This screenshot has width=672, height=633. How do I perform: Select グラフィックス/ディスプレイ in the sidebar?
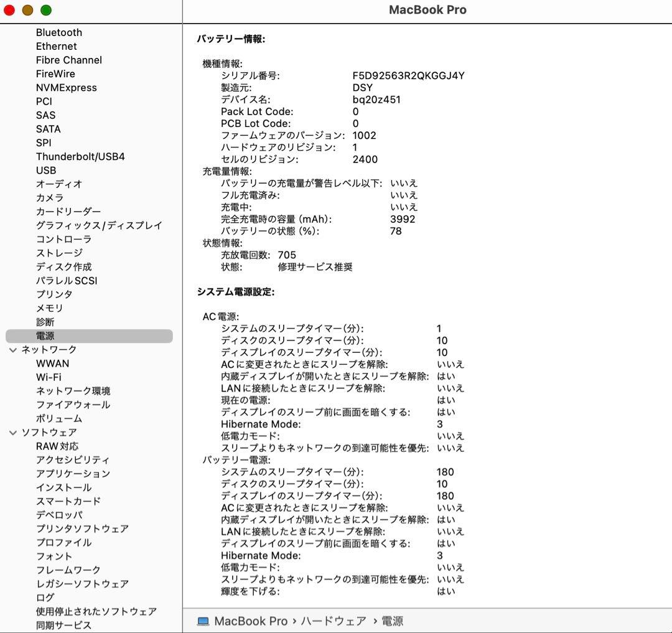point(99,225)
